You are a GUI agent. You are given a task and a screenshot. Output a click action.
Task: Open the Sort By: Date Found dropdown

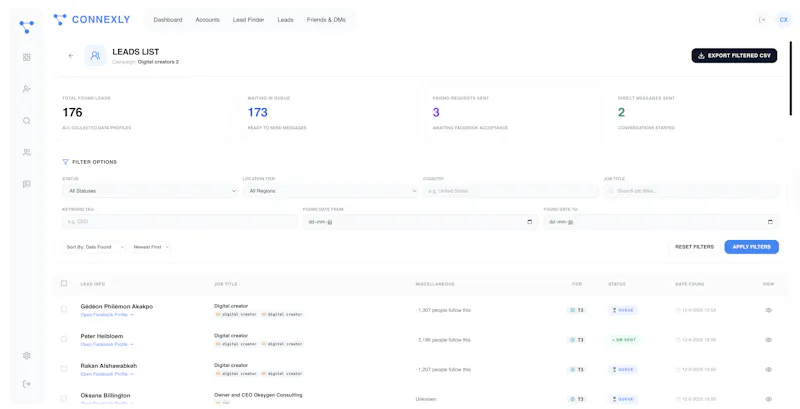[x=94, y=247]
